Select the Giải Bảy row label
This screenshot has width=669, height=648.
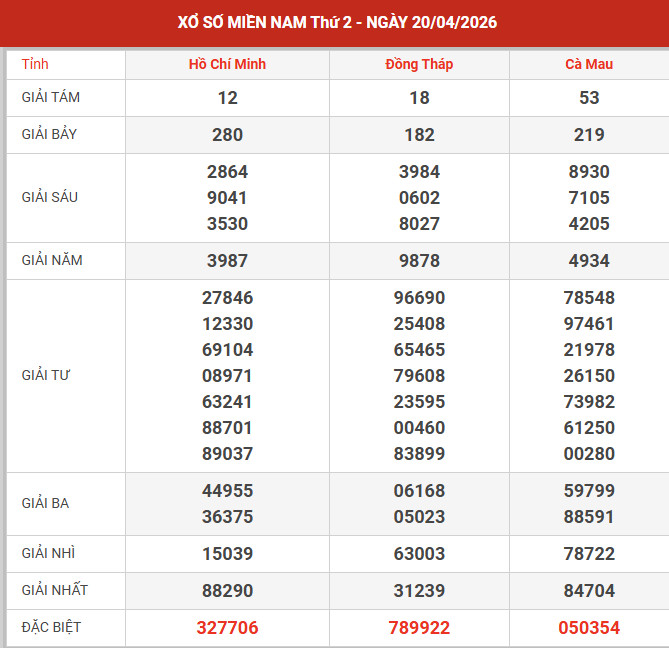pos(51,134)
